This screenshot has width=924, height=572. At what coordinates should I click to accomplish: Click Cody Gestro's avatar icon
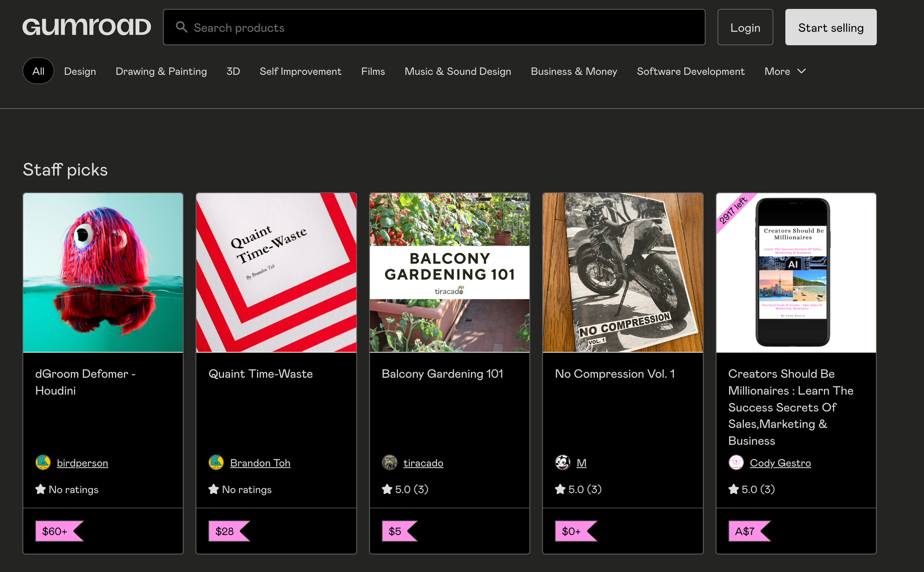click(x=736, y=463)
